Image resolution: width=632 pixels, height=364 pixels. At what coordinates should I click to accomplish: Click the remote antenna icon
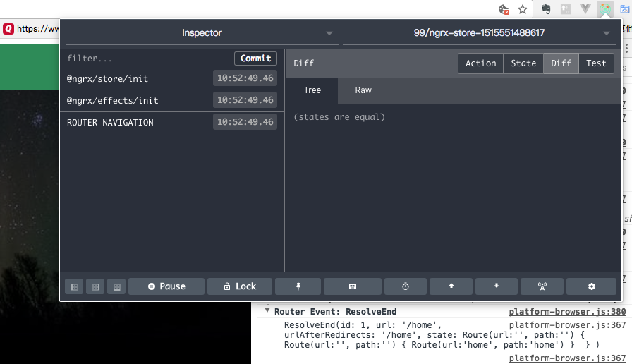(x=542, y=286)
